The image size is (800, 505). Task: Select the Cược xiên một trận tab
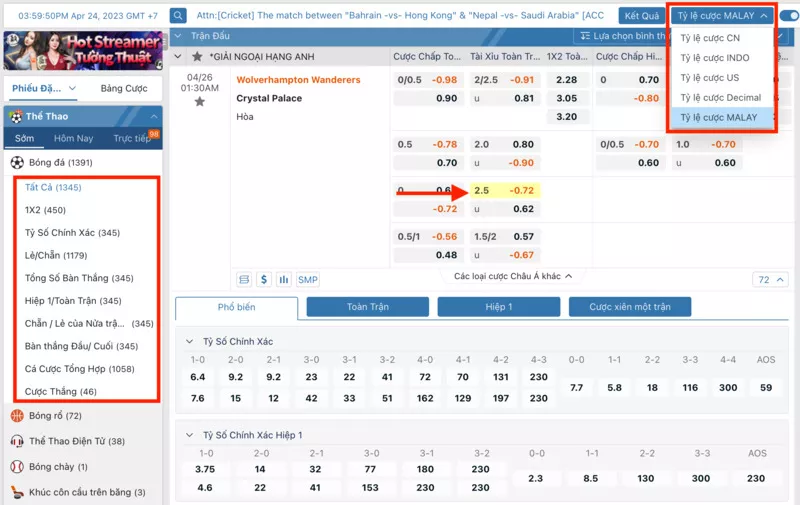pyautogui.click(x=630, y=307)
